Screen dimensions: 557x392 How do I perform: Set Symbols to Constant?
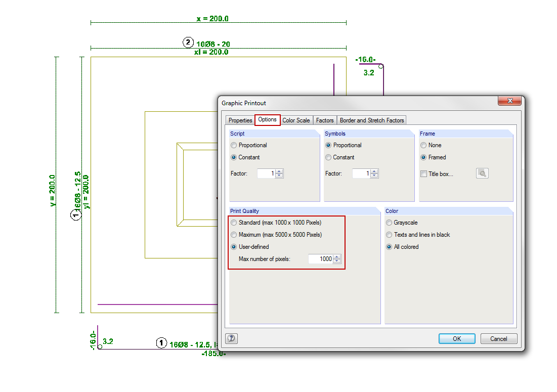(328, 157)
